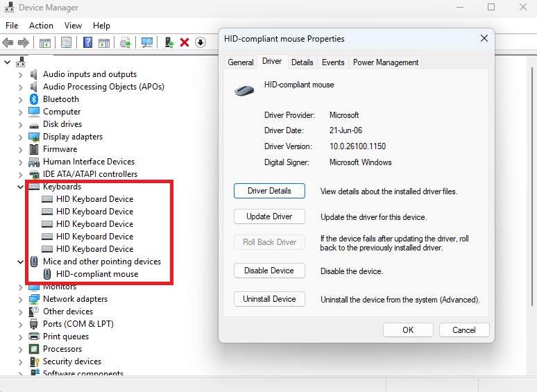Click the Update Driver button
The height and width of the screenshot is (392, 537).
tap(269, 216)
